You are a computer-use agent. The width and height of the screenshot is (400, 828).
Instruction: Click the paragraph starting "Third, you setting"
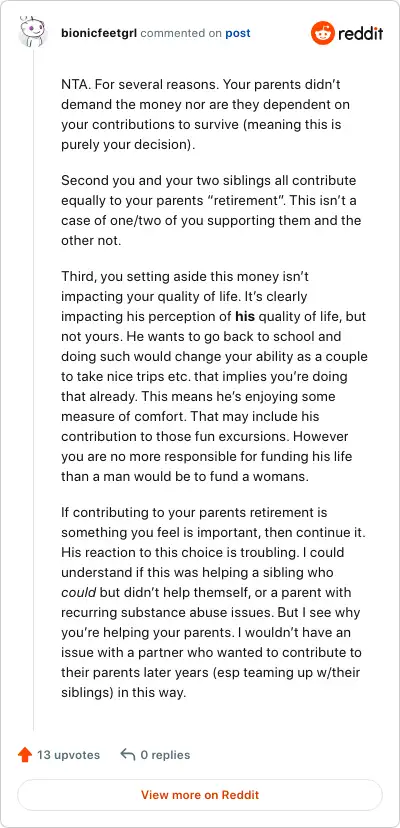click(214, 375)
